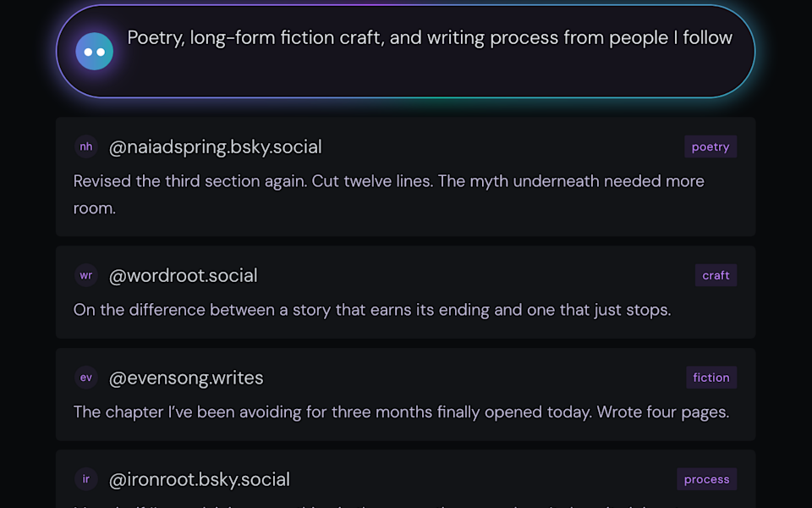812x508 pixels.
Task: Open the @evensong.writes profile handle
Action: [x=186, y=378]
